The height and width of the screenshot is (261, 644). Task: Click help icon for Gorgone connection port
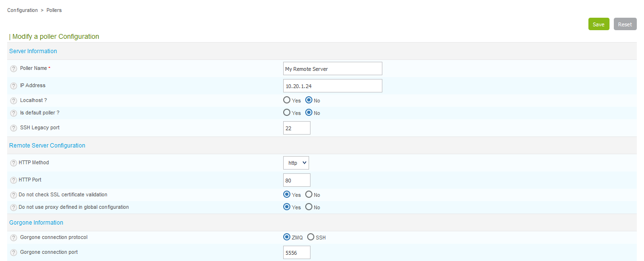click(13, 252)
